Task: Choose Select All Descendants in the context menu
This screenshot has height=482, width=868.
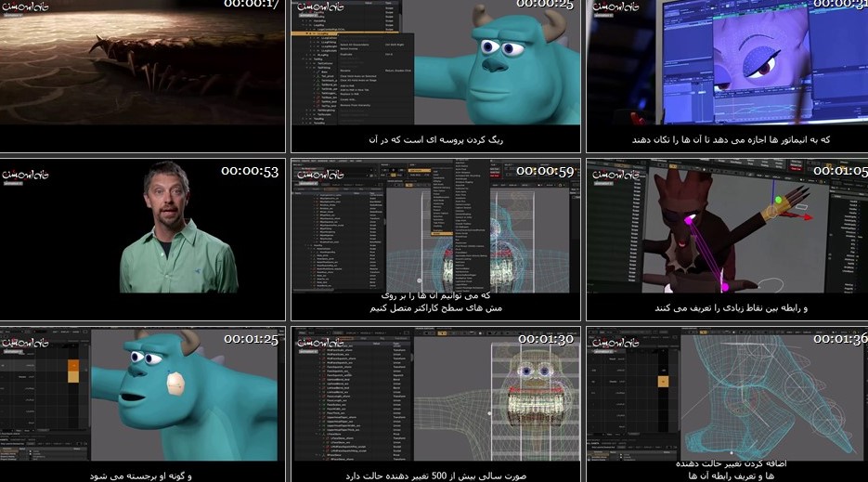Action: tap(355, 45)
